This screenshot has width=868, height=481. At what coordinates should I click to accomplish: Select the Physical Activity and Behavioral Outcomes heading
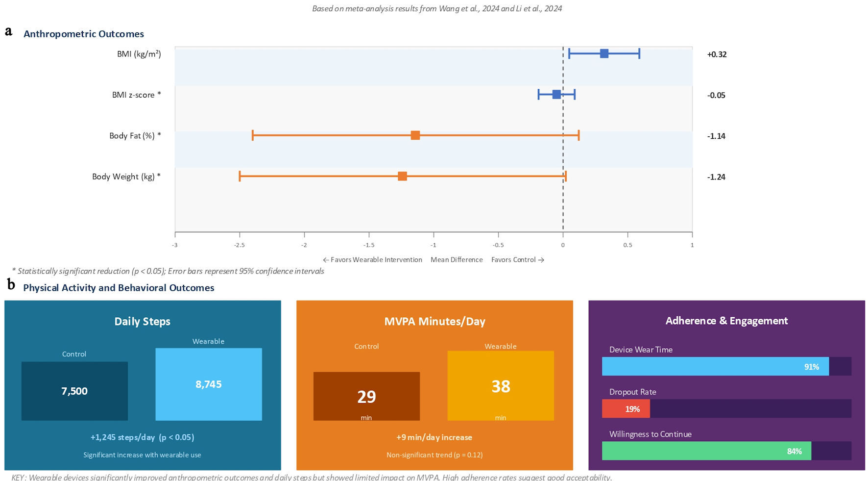pyautogui.click(x=119, y=288)
